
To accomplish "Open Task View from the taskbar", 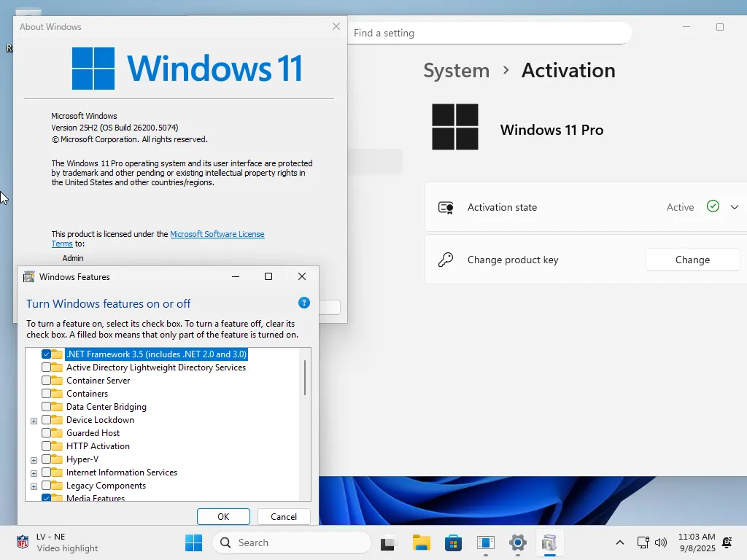I will 388,542.
